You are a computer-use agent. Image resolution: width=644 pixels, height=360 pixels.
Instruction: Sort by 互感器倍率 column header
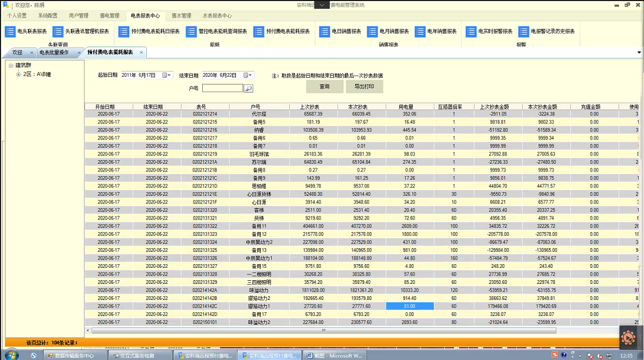pyautogui.click(x=454, y=107)
